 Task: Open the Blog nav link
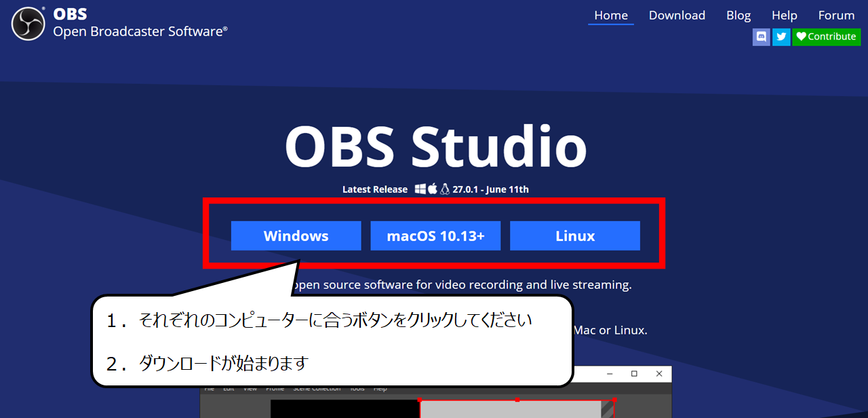(x=738, y=16)
